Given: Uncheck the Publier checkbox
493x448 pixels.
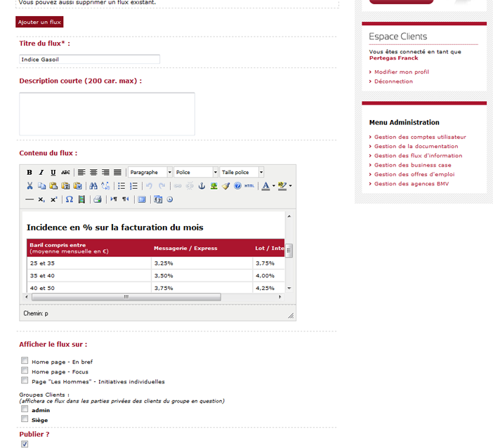Looking at the screenshot, I should (x=25, y=444).
